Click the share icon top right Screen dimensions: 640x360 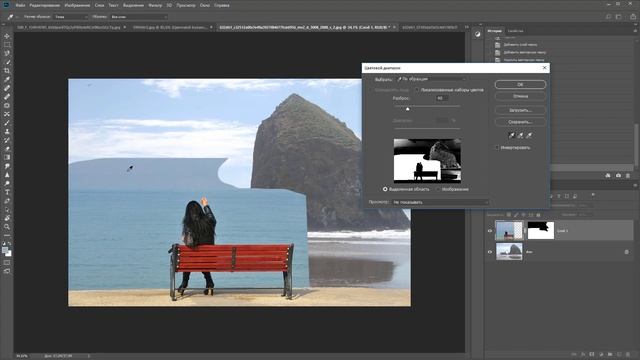coord(633,17)
